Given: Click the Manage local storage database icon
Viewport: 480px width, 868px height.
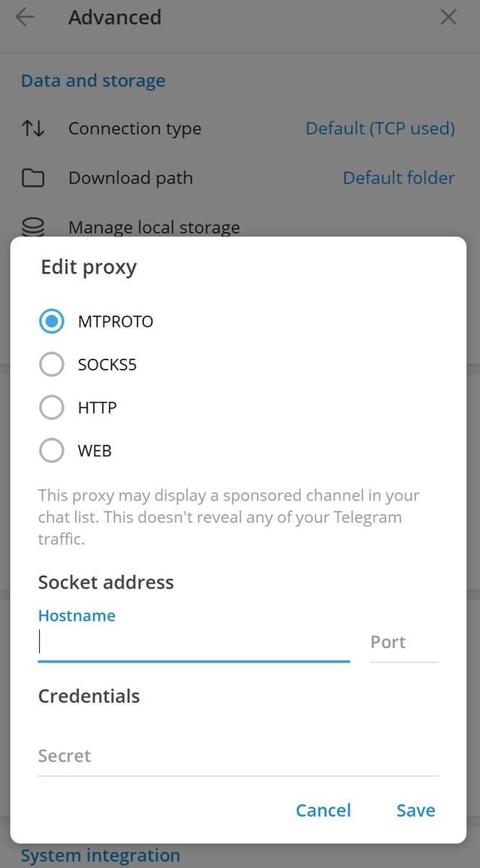Looking at the screenshot, I should (33, 227).
